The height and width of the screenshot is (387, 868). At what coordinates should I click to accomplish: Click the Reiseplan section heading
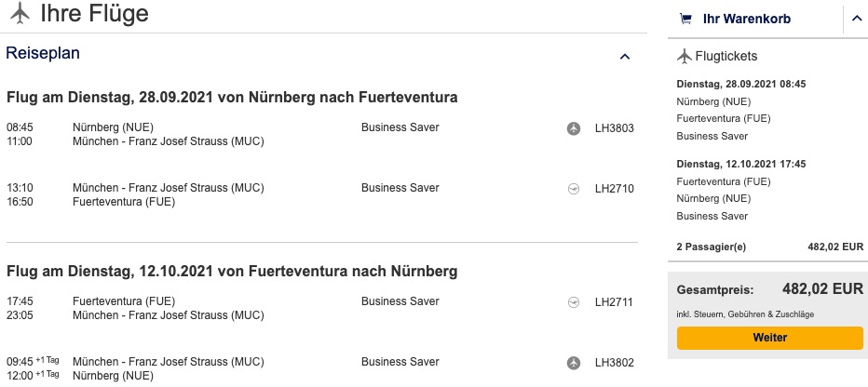coord(43,54)
